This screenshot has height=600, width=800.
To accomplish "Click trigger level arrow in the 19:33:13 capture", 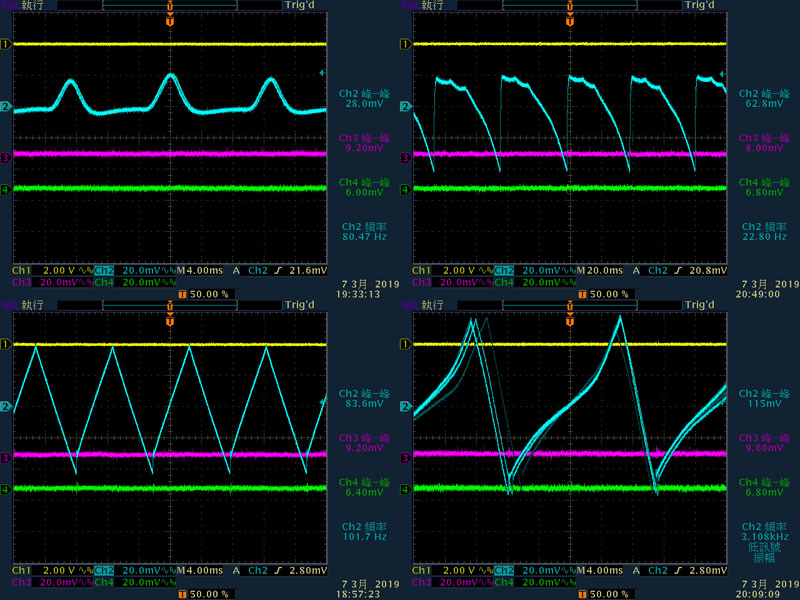I will point(322,73).
